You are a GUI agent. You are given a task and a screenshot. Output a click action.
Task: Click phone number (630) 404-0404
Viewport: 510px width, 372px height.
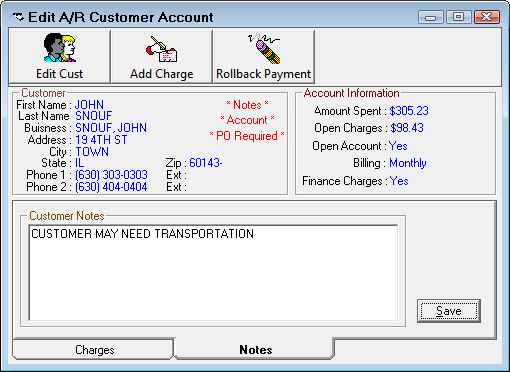(x=111, y=187)
